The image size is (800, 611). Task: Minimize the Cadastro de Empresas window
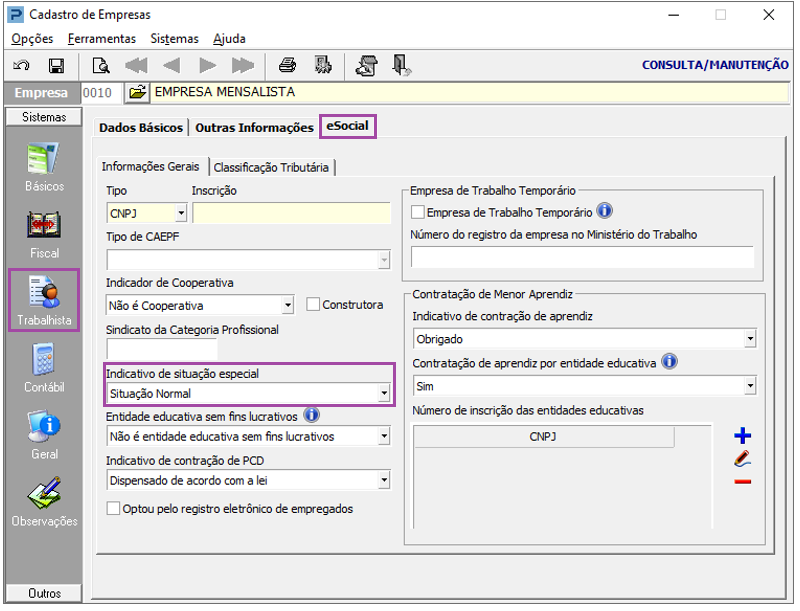point(674,15)
